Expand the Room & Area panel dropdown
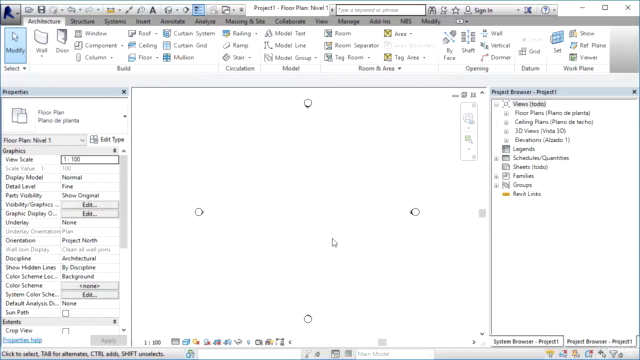Screen dimensions: 640x360 click(380, 68)
